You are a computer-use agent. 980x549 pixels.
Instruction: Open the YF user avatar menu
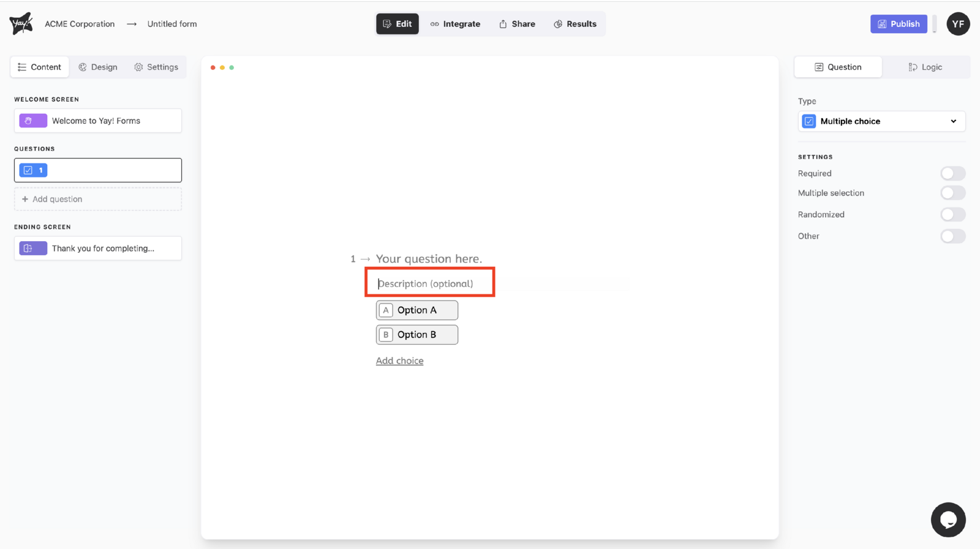[x=957, y=24]
